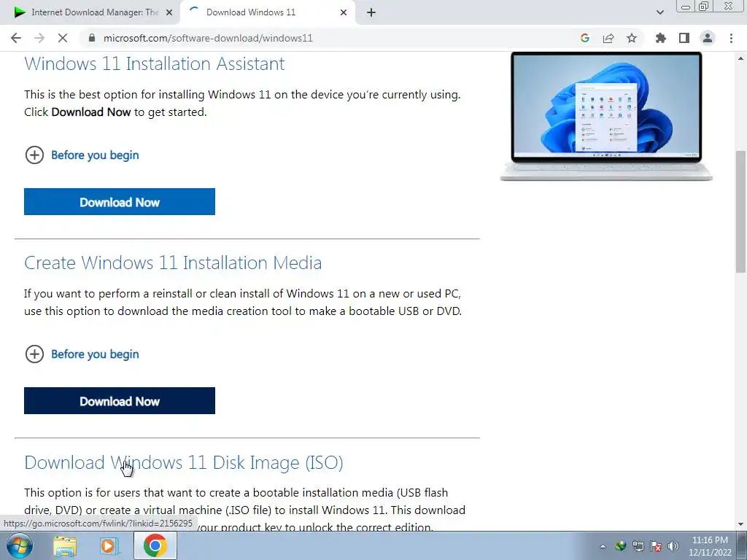Open the volume speaker icon

tap(673, 546)
